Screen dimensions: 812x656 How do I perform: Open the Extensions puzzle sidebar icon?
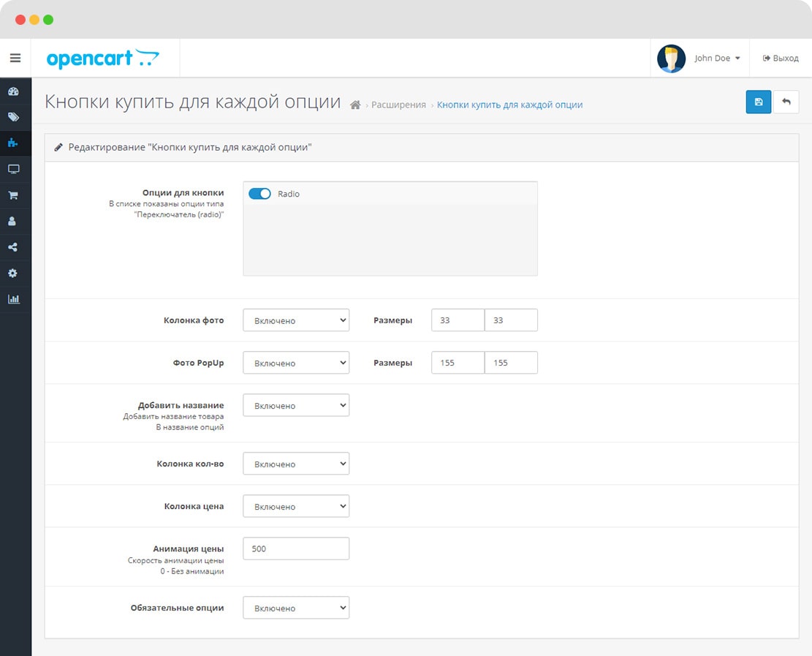[13, 143]
